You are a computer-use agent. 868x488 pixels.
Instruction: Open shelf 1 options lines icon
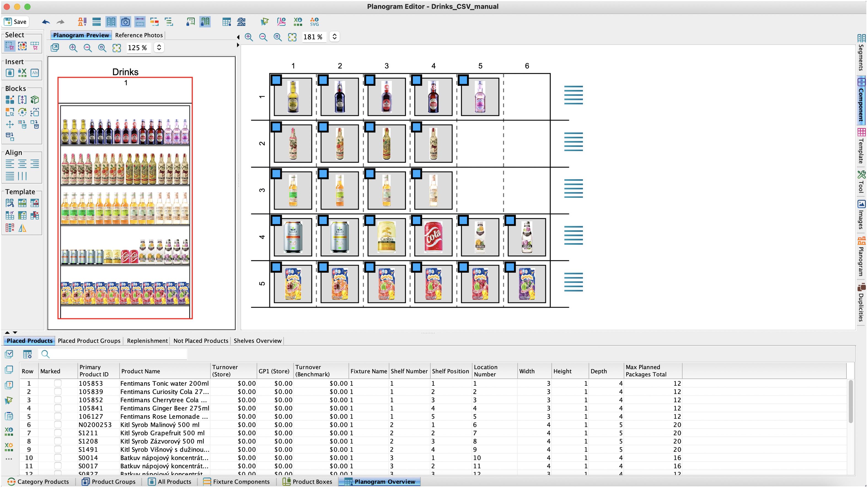574,95
